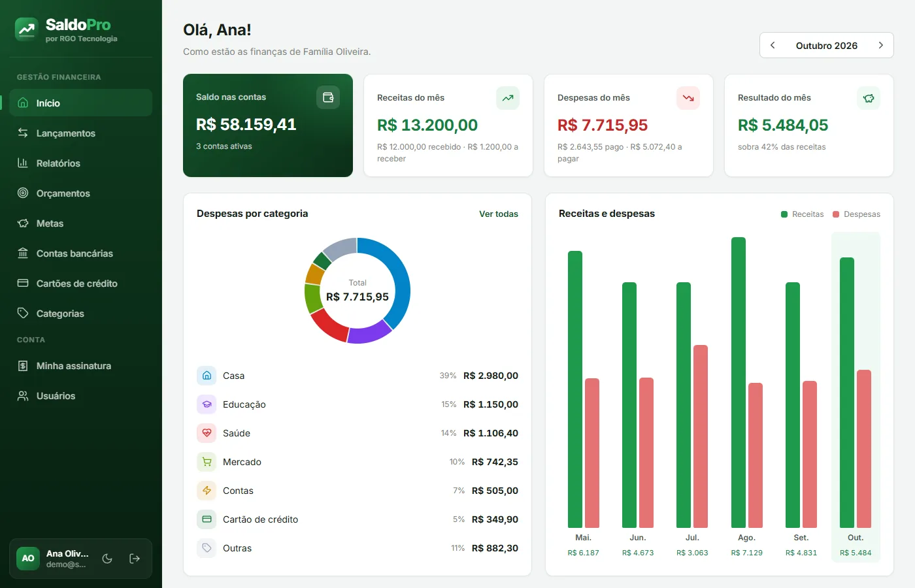Screen dimensions: 915x588
Task: Click the Casa category house icon
Action: coord(207,376)
